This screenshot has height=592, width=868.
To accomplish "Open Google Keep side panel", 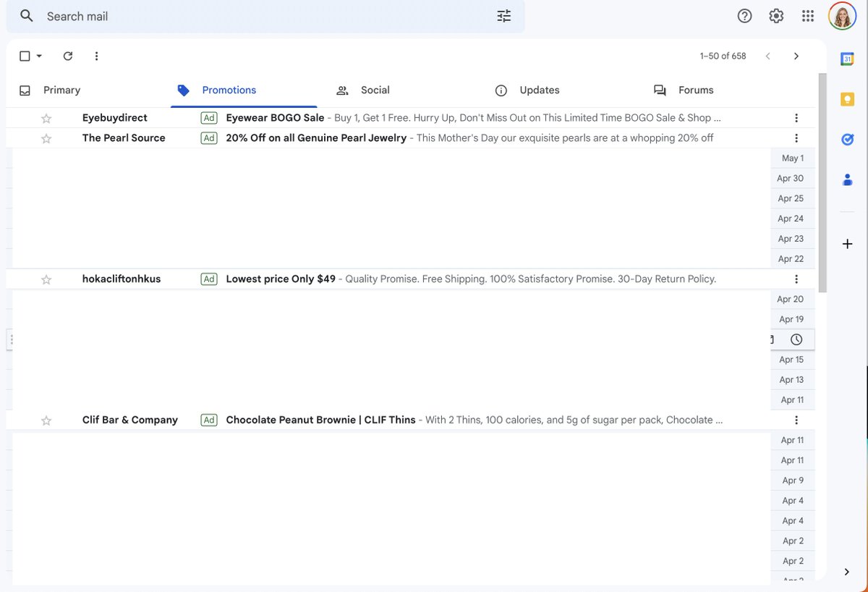I will (847, 99).
